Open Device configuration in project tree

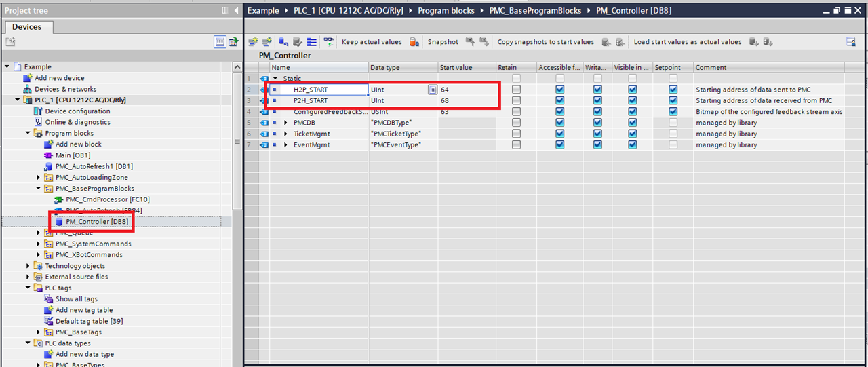click(77, 111)
